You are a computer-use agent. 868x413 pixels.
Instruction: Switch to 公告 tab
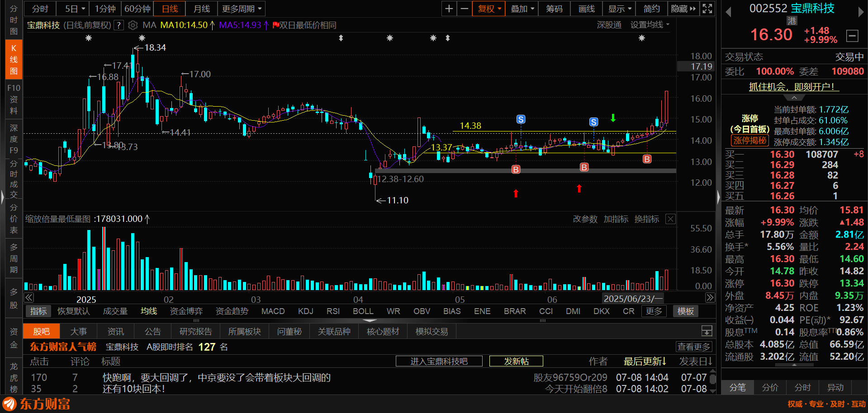(x=152, y=331)
